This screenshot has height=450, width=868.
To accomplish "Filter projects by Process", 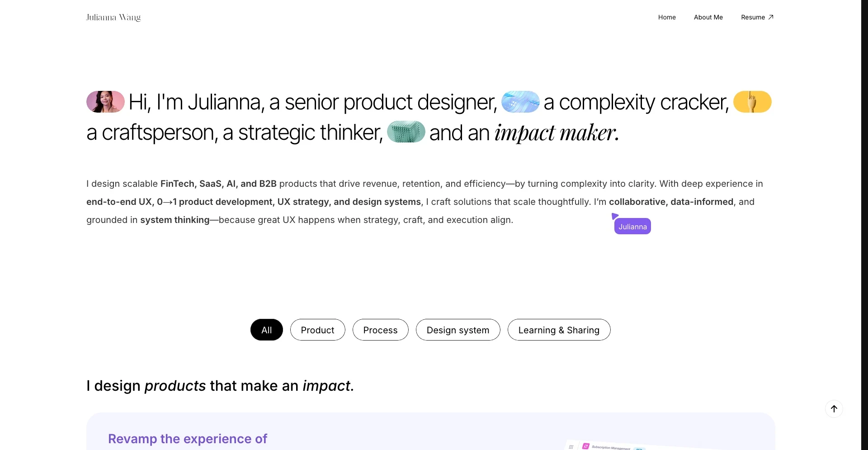I will tap(380, 330).
